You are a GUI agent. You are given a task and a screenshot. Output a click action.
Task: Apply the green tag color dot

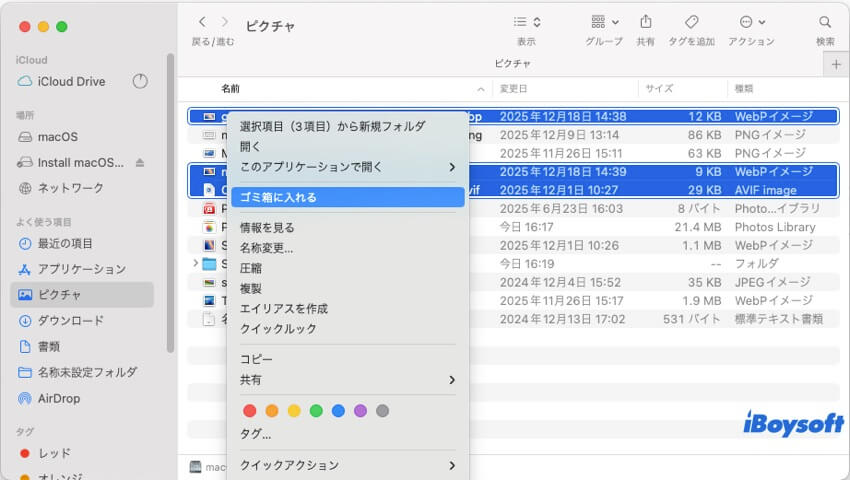[x=316, y=411]
